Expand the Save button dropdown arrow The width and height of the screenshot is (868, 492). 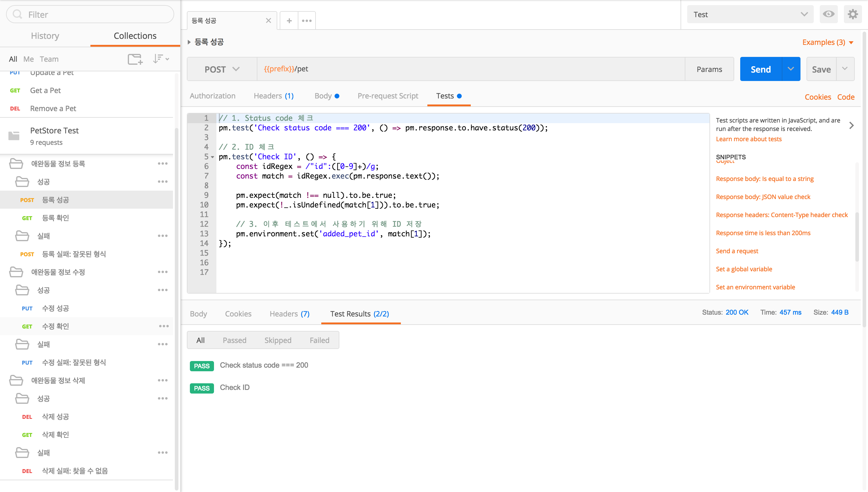tap(845, 68)
